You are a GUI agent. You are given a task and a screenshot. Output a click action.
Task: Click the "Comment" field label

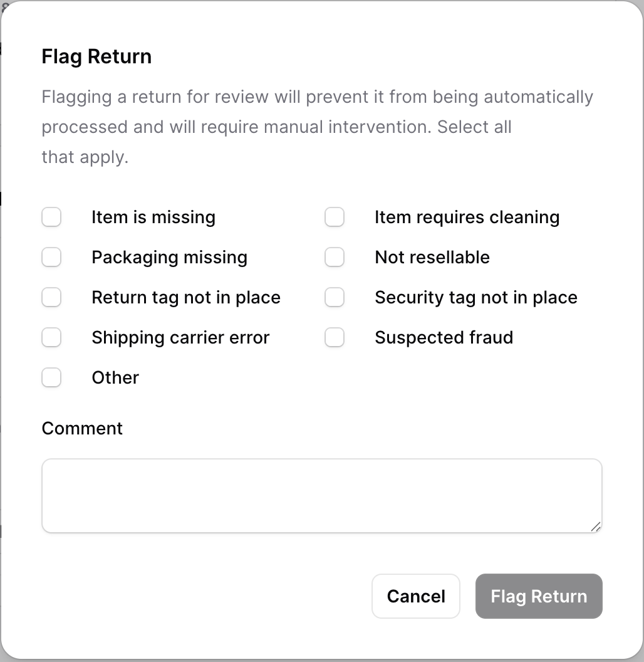pyautogui.click(x=82, y=428)
